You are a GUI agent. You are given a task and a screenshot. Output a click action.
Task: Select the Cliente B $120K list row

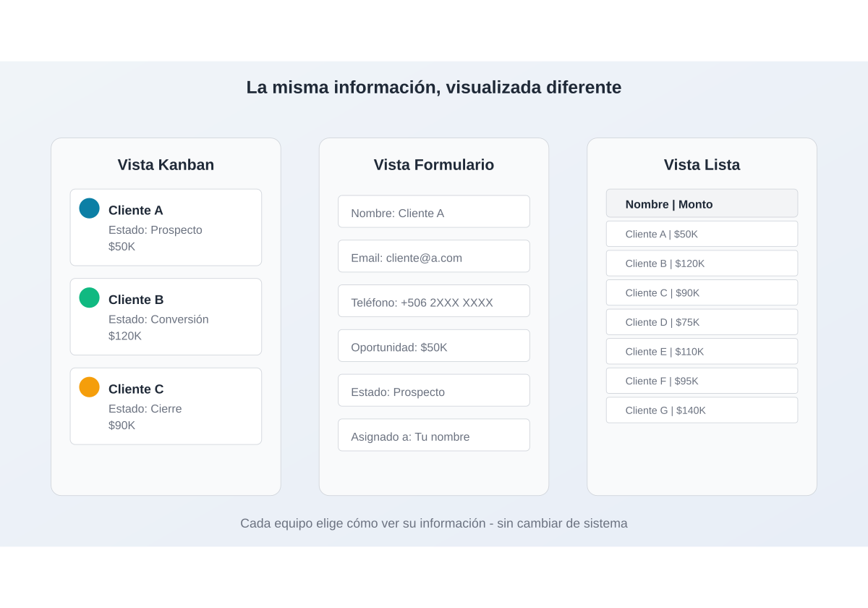pyautogui.click(x=702, y=263)
